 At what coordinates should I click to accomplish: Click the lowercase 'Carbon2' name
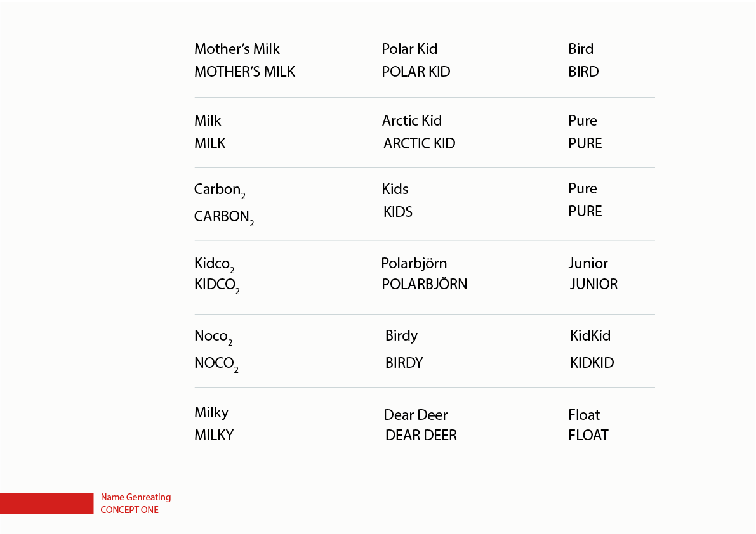pyautogui.click(x=220, y=191)
